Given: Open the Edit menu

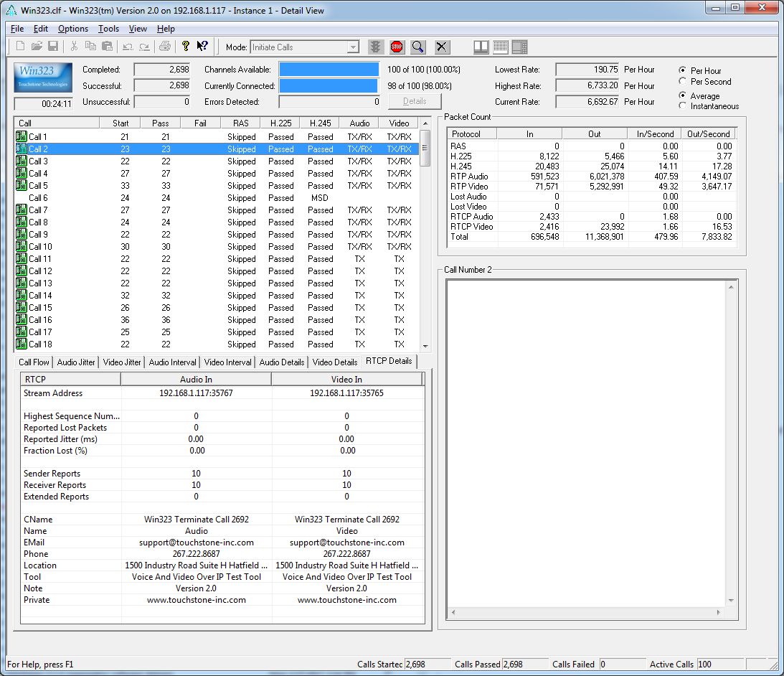Looking at the screenshot, I should [40, 29].
